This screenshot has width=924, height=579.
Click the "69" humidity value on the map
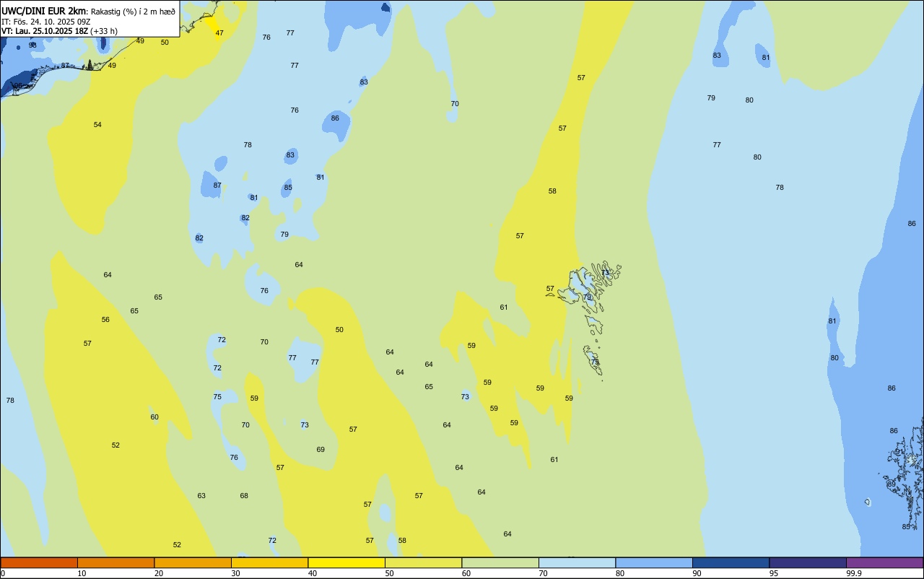(321, 450)
